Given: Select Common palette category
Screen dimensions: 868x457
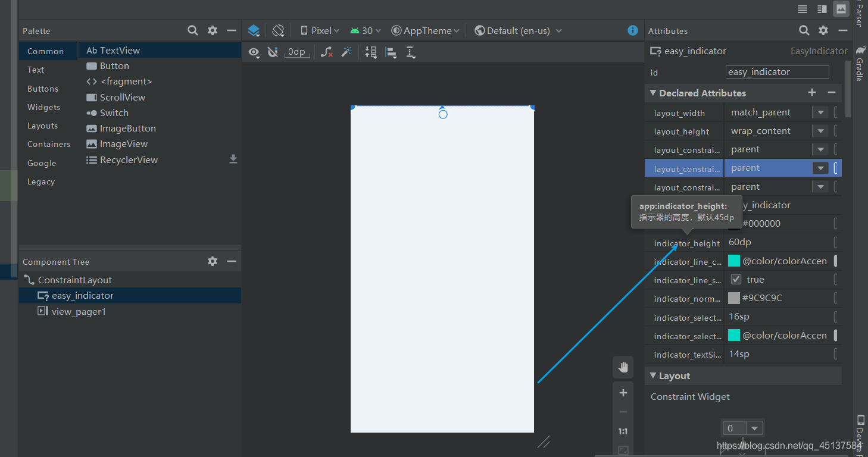Looking at the screenshot, I should [48, 51].
